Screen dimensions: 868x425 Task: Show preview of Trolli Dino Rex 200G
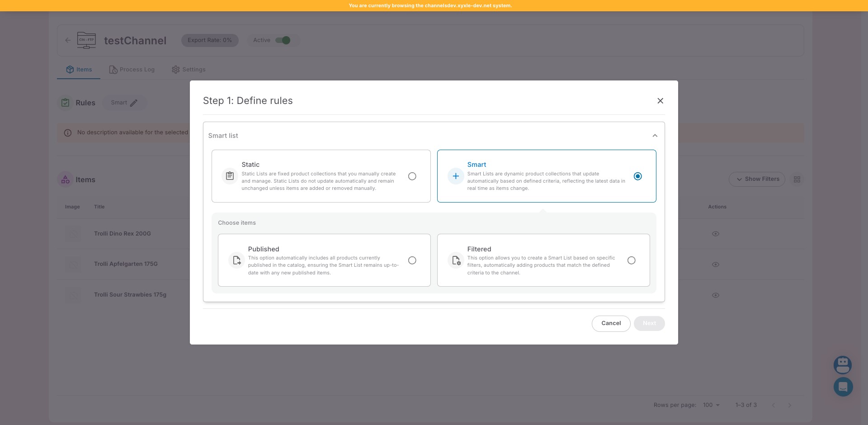tap(716, 234)
